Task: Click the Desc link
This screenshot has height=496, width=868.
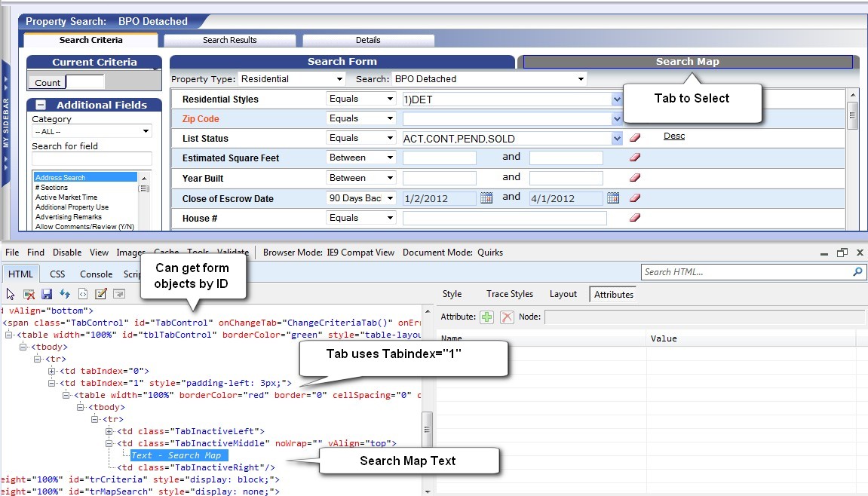Action: 674,136
